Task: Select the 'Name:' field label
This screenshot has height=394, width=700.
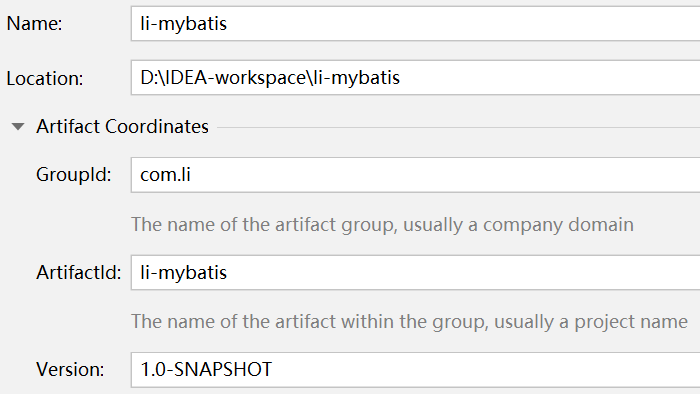Action: pos(34,24)
